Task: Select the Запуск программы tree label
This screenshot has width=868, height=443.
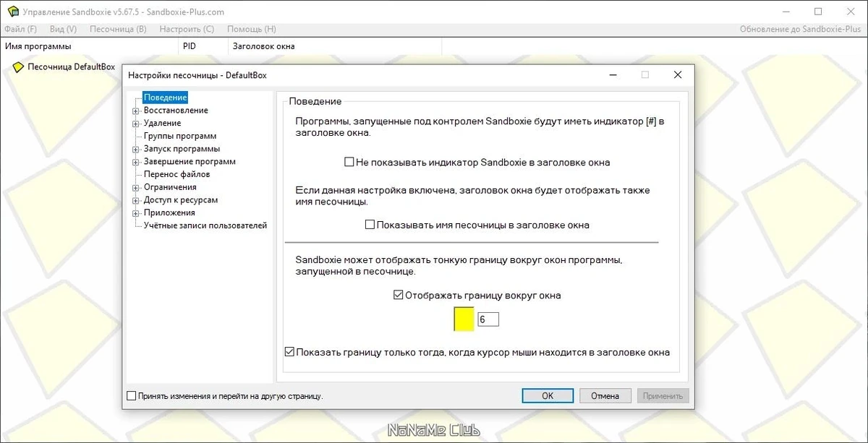Action: [x=182, y=149]
